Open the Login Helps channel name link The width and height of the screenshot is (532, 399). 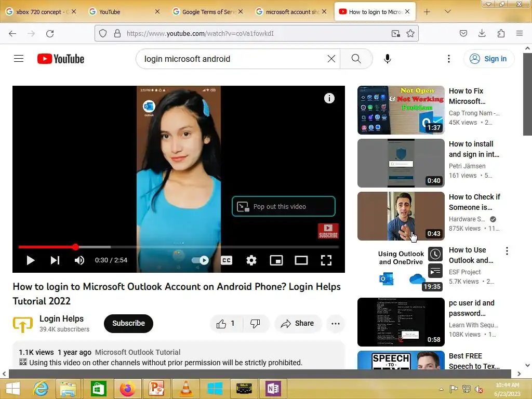click(61, 318)
